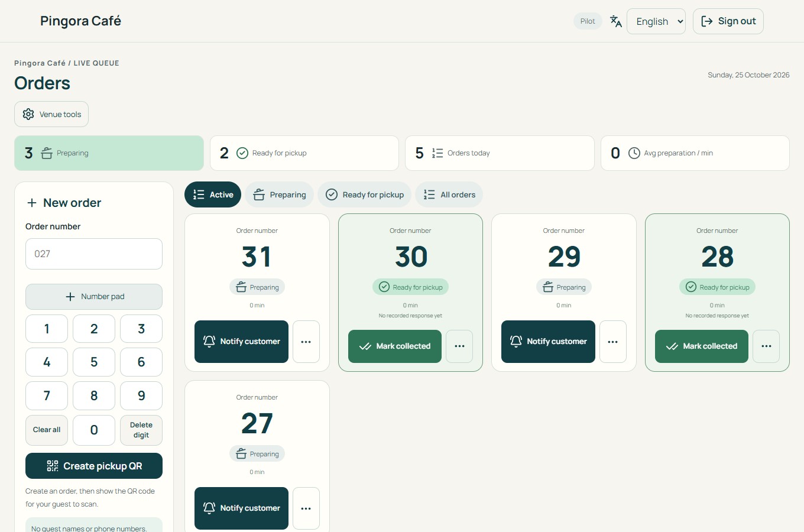Image resolution: width=804 pixels, height=532 pixels.
Task: Click the Create pickup QR button
Action: (94, 466)
